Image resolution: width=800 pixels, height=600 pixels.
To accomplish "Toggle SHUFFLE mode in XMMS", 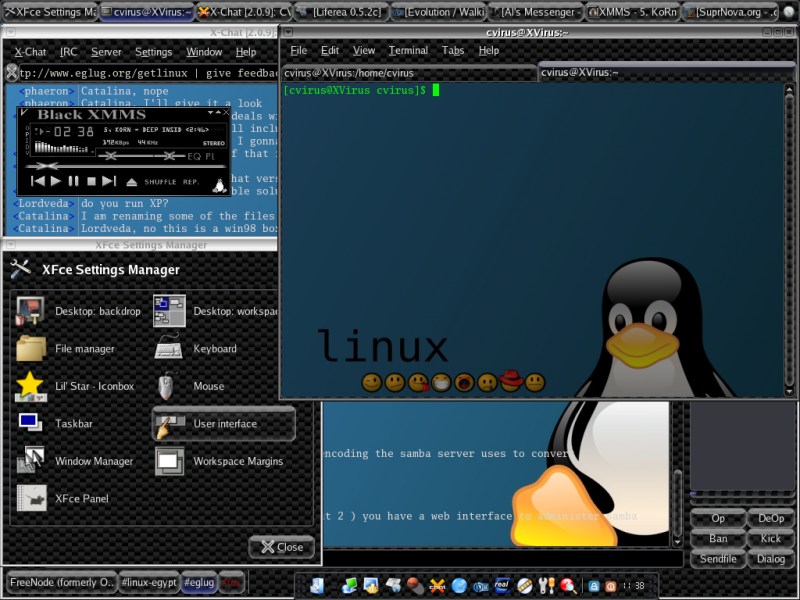I will [x=159, y=181].
